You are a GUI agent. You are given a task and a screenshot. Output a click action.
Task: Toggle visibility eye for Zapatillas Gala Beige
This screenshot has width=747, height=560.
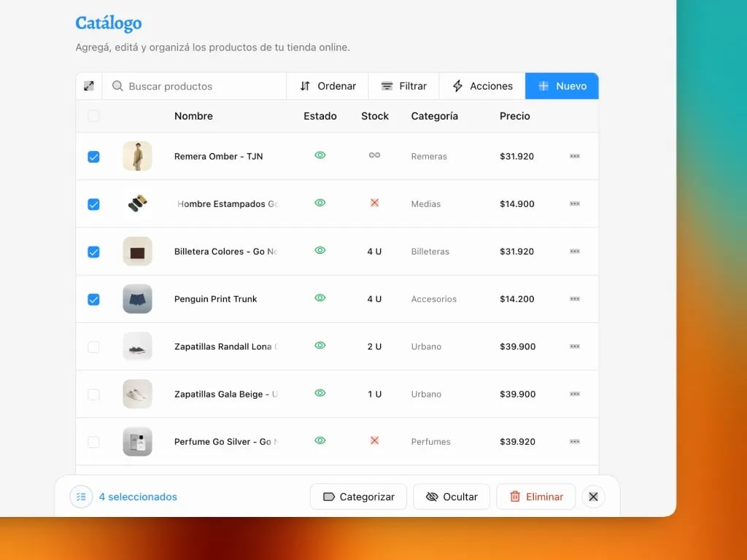tap(320, 393)
